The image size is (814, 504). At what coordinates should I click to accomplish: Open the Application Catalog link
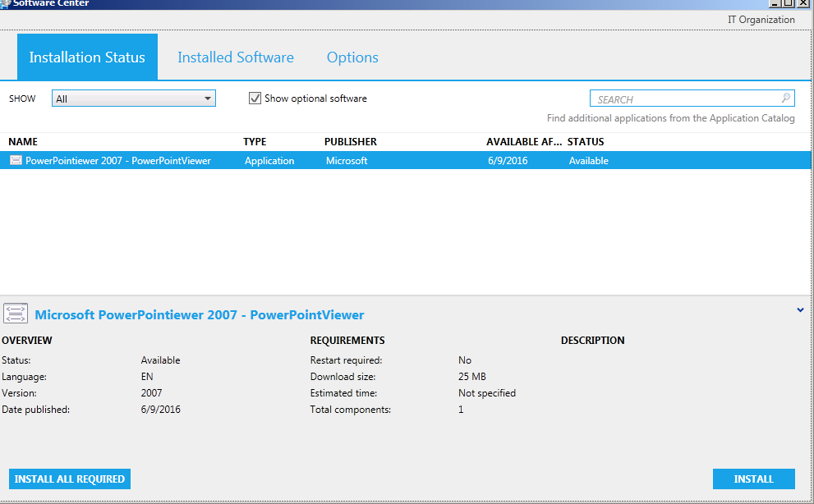pyautogui.click(x=671, y=118)
